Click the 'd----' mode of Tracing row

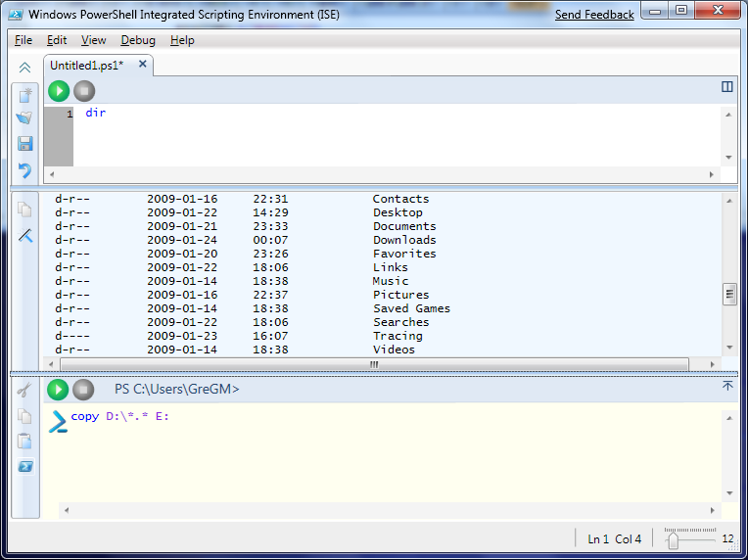pyautogui.click(x=72, y=336)
